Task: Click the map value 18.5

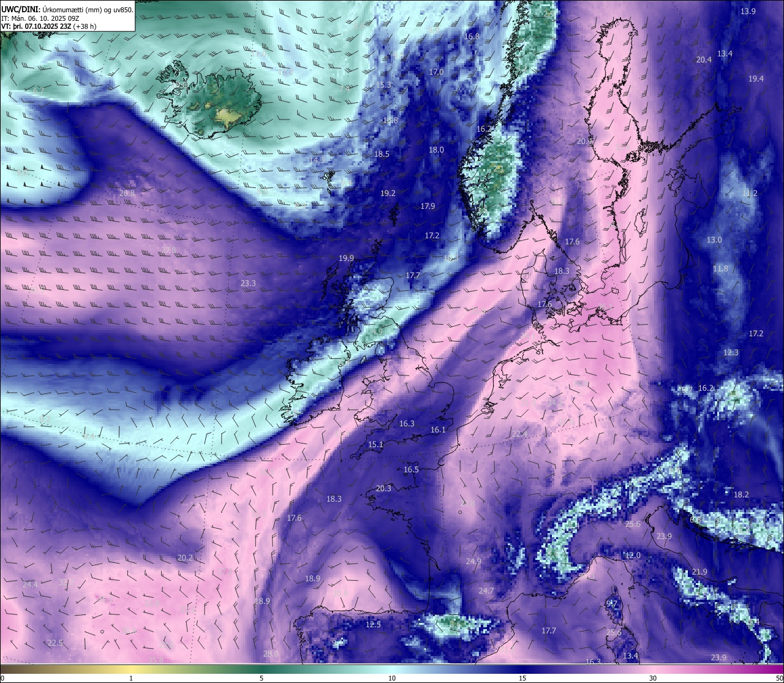Action: [382, 154]
